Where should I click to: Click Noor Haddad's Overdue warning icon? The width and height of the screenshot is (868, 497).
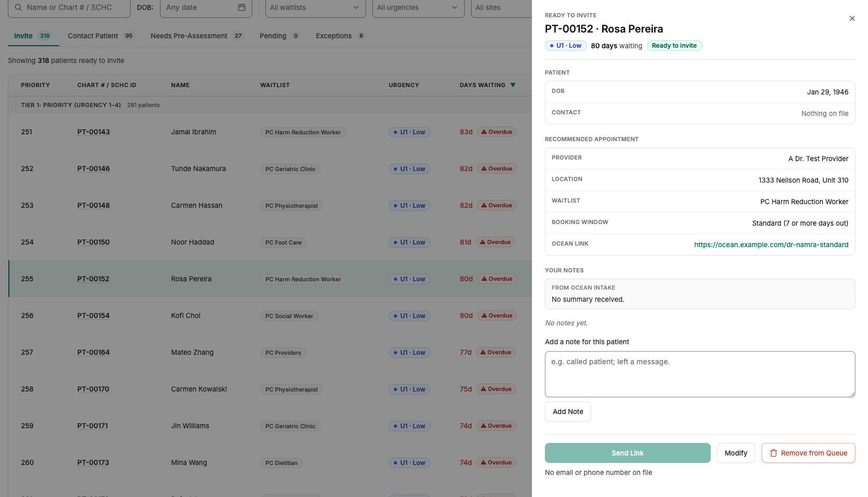(x=483, y=242)
